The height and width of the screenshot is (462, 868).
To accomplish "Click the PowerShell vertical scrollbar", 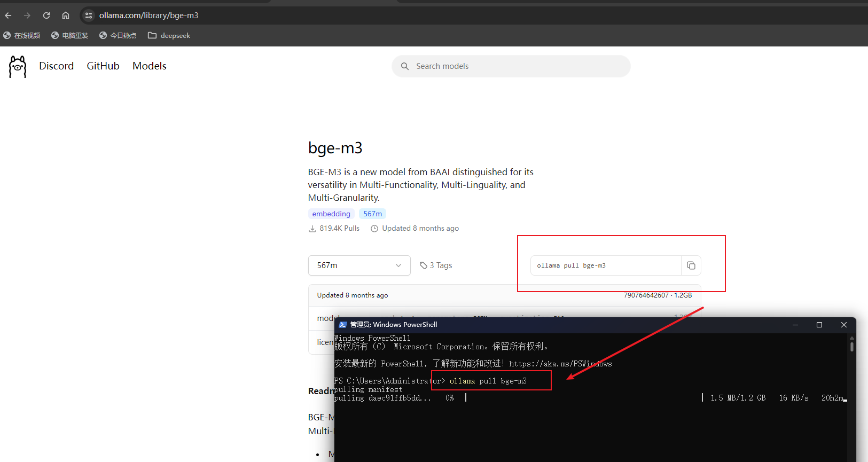I will 852,398.
